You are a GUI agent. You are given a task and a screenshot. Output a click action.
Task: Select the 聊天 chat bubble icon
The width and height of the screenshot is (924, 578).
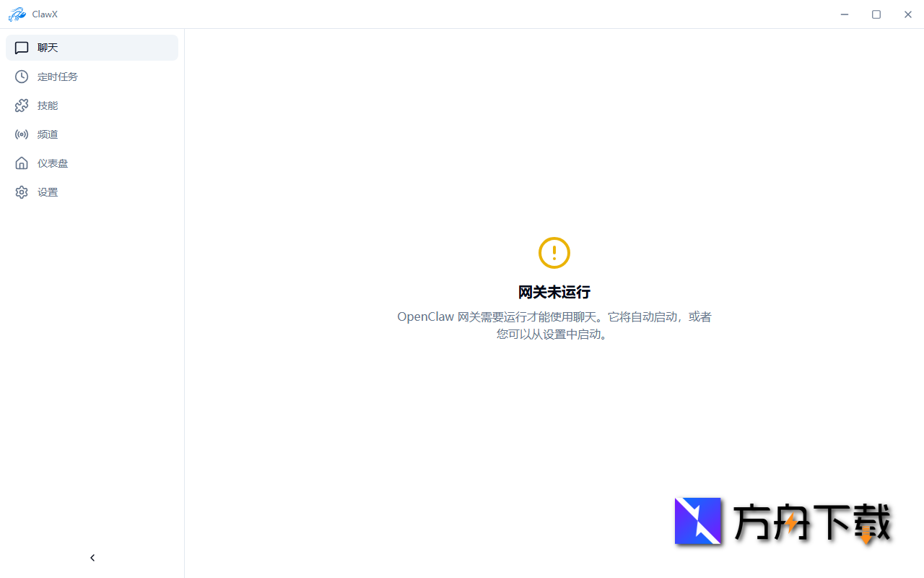[22, 48]
